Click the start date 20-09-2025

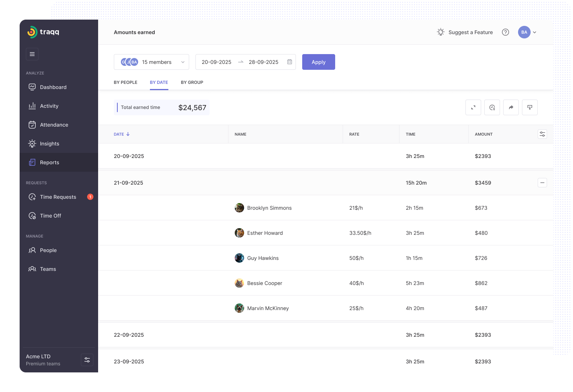[216, 62]
